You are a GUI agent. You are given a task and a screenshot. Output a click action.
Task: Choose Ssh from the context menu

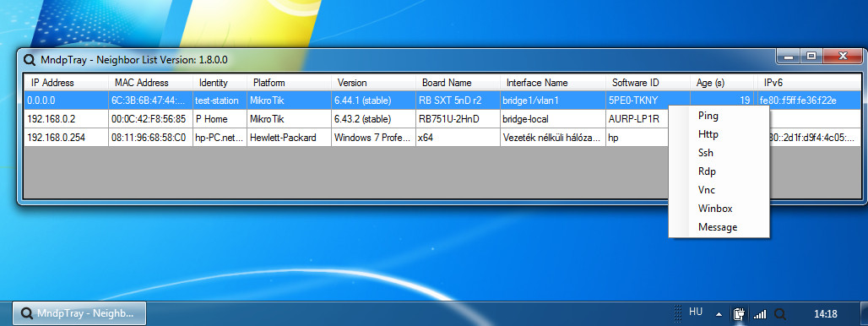(719, 153)
